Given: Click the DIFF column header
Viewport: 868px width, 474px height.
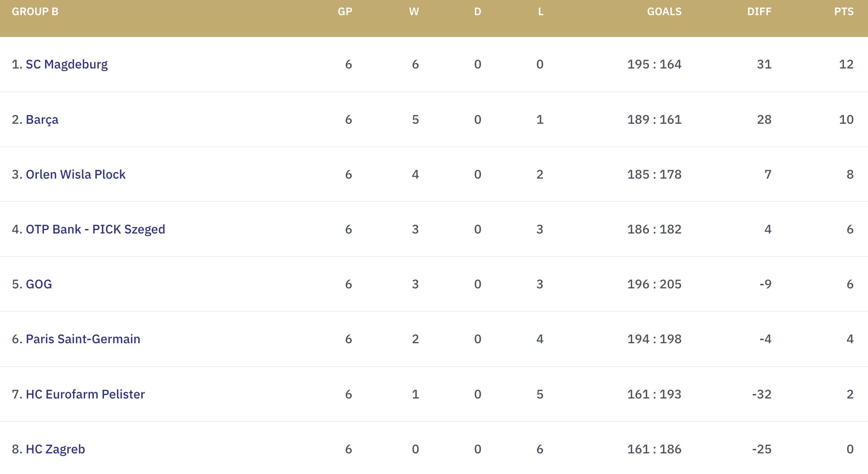Looking at the screenshot, I should click(759, 12).
